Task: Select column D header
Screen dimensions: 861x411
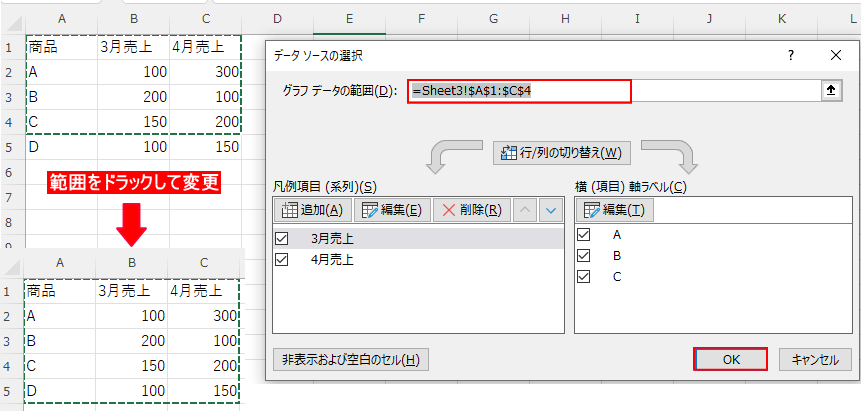Action: (277, 19)
